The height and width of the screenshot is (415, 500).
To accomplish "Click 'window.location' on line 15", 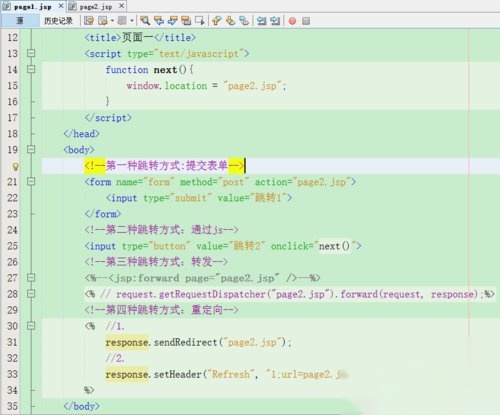I will pyautogui.click(x=167, y=86).
